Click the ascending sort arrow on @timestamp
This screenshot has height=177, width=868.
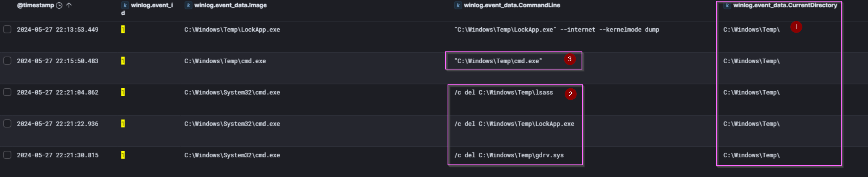tap(69, 5)
